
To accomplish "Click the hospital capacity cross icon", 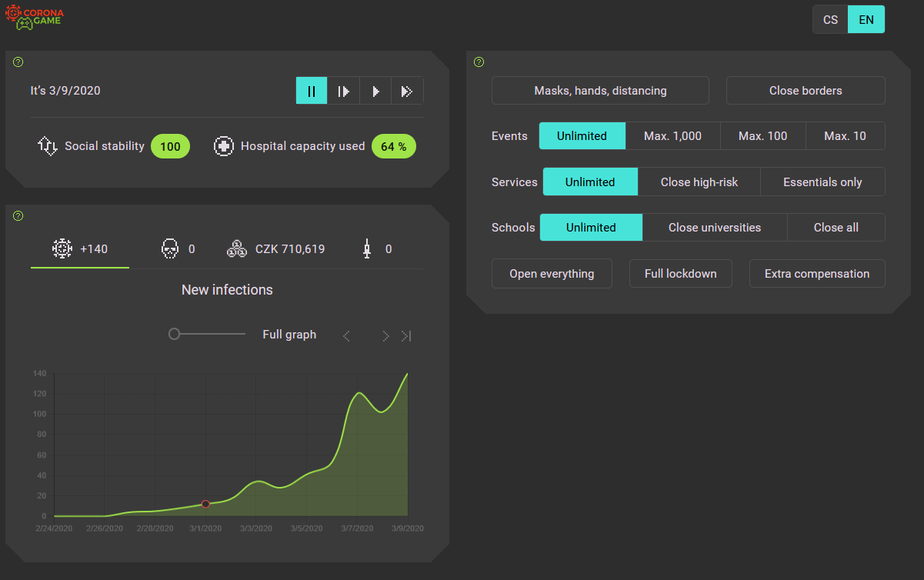I will pyautogui.click(x=224, y=146).
